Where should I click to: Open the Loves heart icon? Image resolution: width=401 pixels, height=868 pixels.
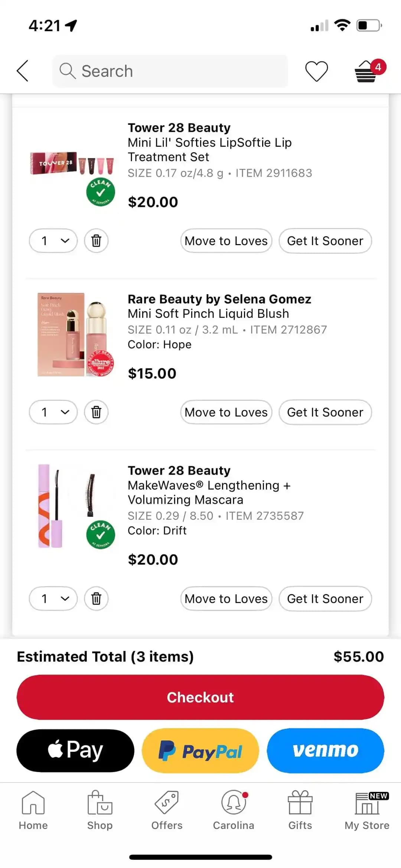click(316, 71)
